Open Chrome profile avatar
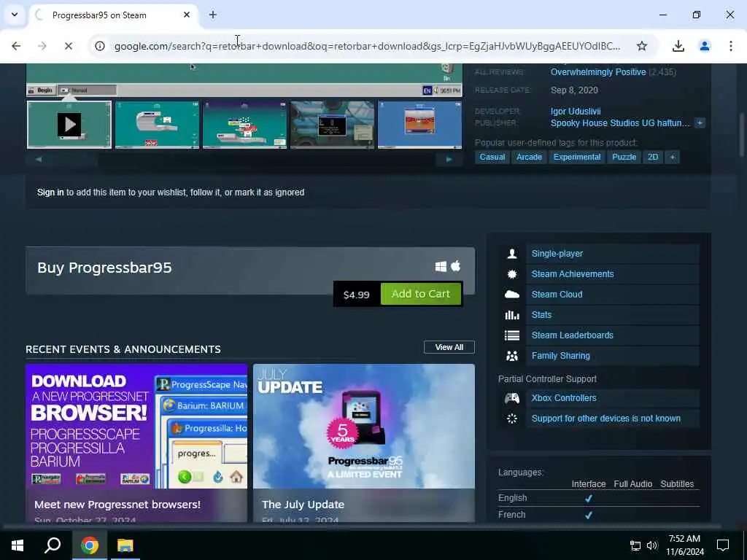 pyautogui.click(x=704, y=46)
